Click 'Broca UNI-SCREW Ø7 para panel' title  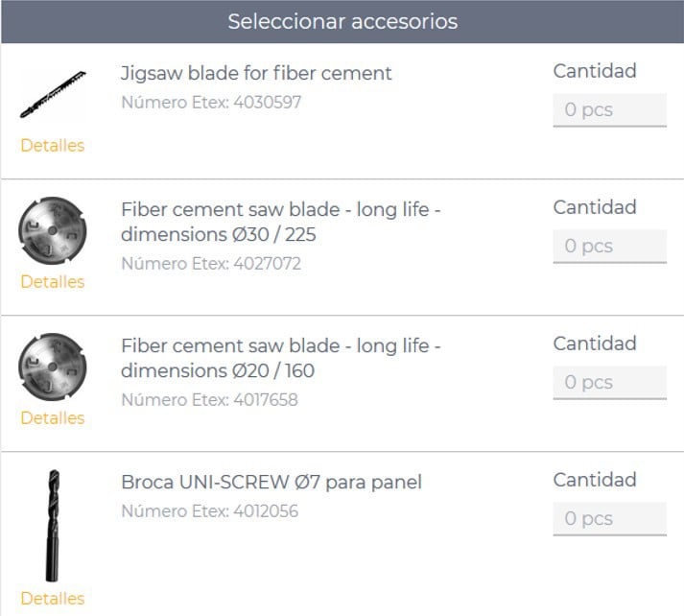tap(271, 482)
